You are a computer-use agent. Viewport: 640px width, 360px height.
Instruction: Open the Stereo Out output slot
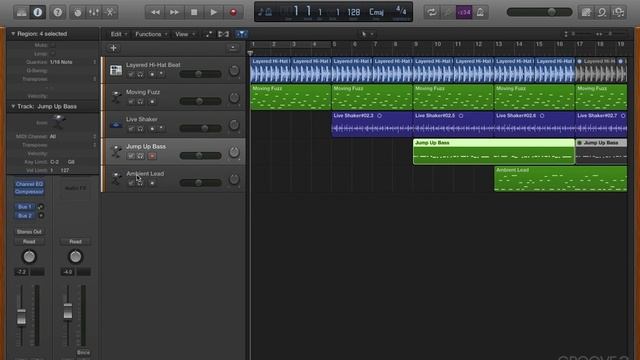[29, 232]
